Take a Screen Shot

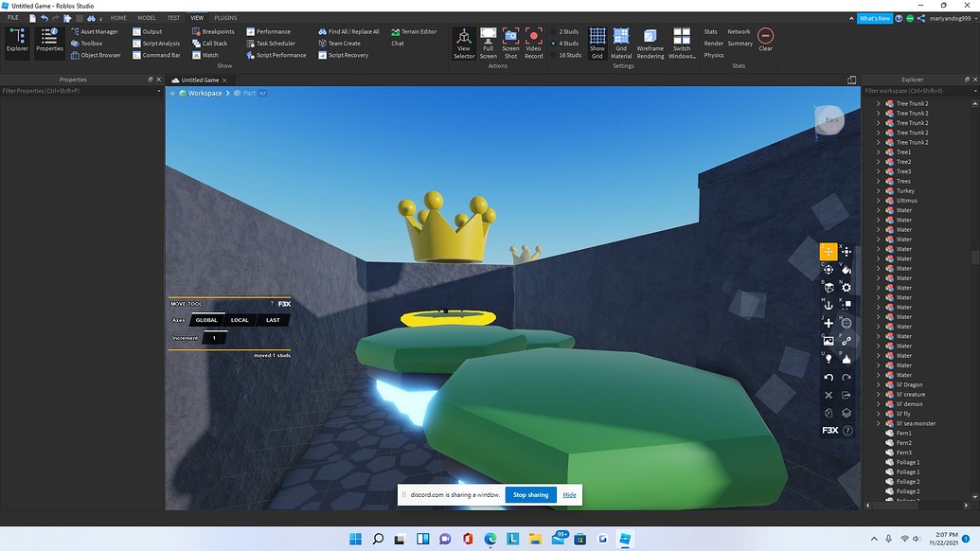point(511,42)
